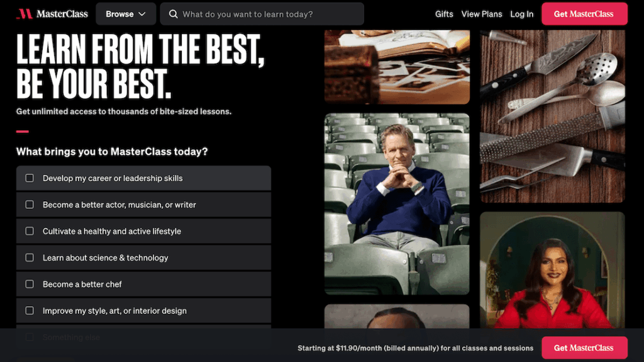Click the top Get MasterClass button
Screen dimensions: 644x362
click(x=584, y=14)
